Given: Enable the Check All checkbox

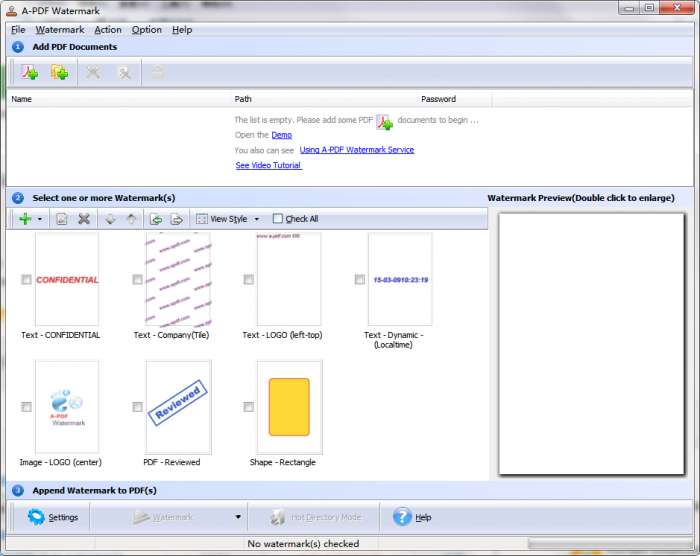Looking at the screenshot, I should [278, 219].
